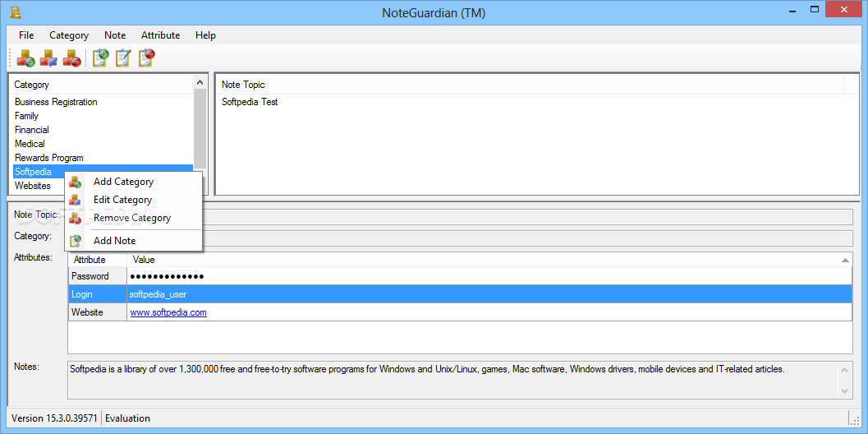Viewport: 868px width, 434px height.
Task: Click the Website attribute label cell
Action: pyautogui.click(x=98, y=312)
